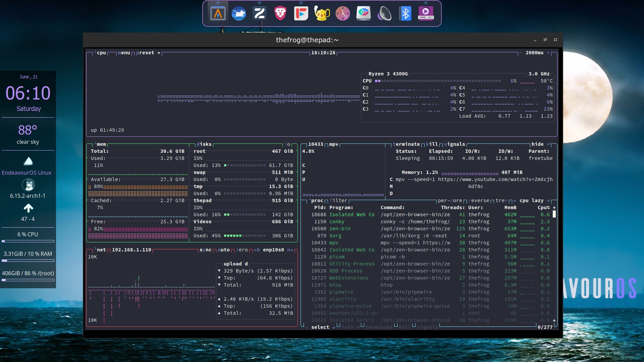Open Zen browser from the dock
644x362 pixels.
260,13
